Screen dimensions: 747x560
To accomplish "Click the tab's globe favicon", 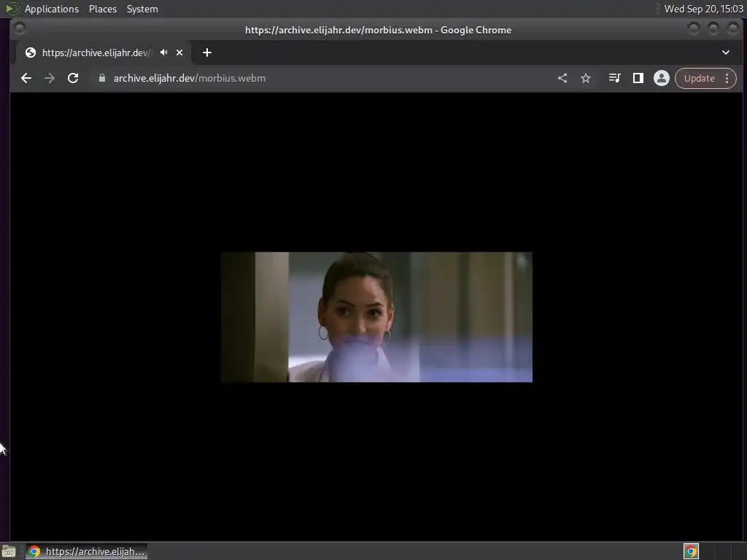I will (x=31, y=52).
